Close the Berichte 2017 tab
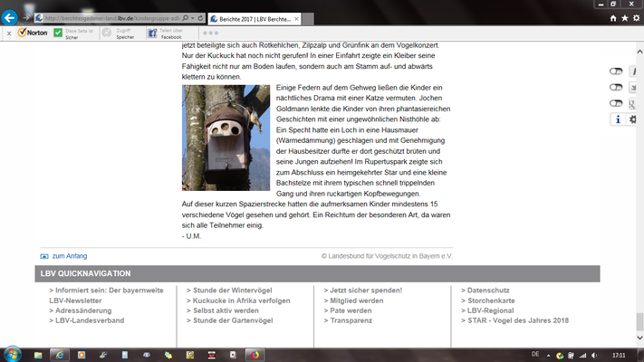 (296, 19)
